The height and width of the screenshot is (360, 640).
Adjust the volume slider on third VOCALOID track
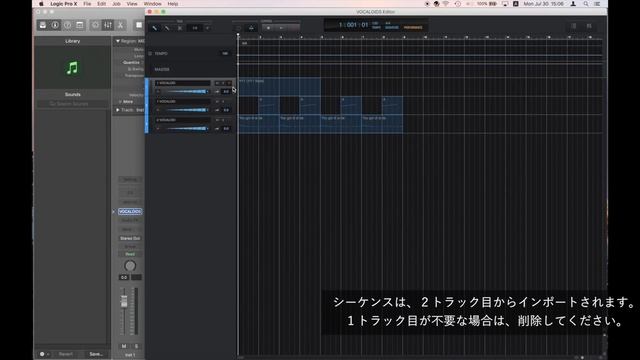click(187, 129)
